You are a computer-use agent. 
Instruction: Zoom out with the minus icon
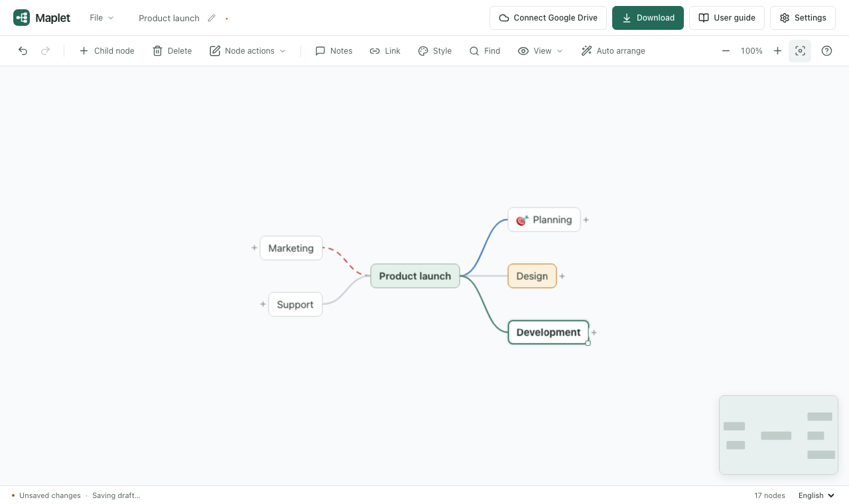pyautogui.click(x=726, y=51)
